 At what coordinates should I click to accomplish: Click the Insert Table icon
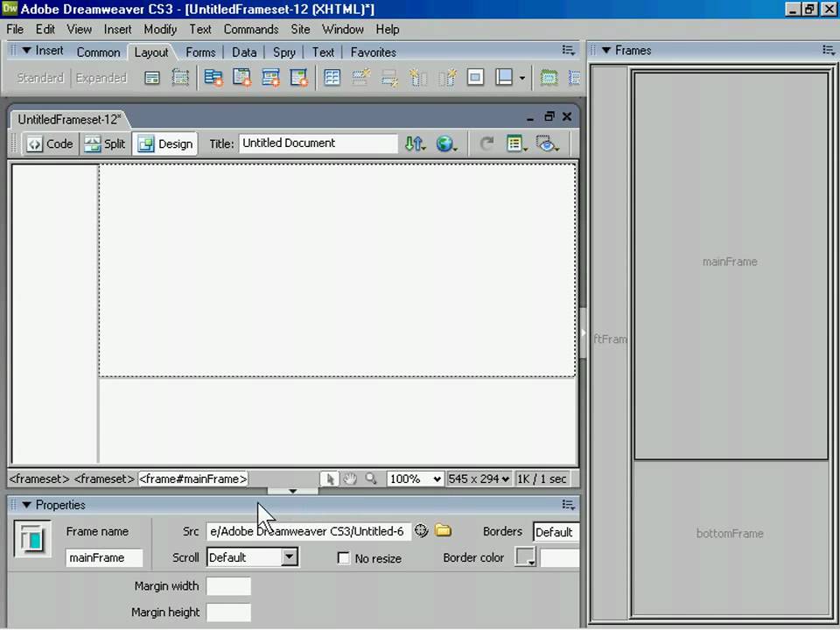tap(332, 78)
